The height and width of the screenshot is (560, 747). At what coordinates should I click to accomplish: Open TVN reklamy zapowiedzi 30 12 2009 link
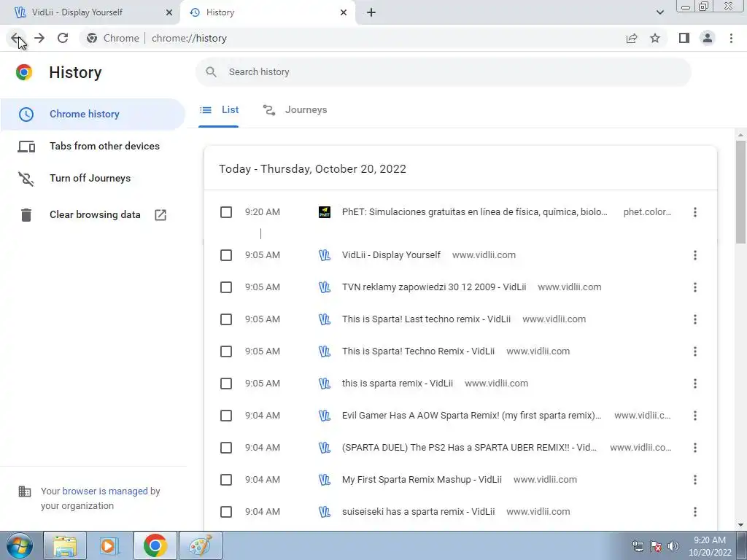point(434,287)
